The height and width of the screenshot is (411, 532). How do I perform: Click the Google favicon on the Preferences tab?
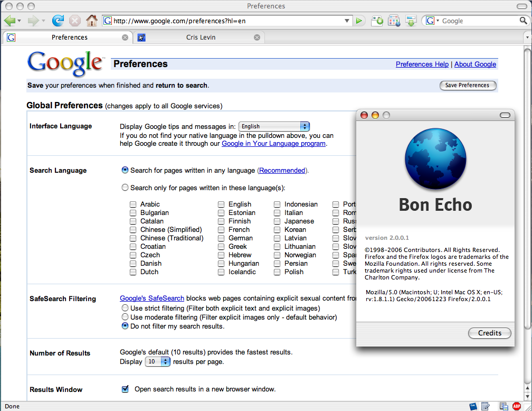click(x=11, y=38)
